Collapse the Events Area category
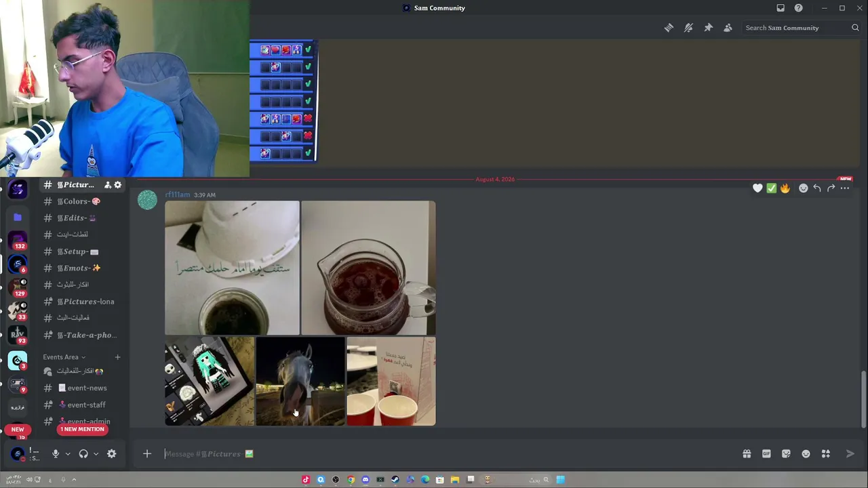The image size is (868, 488). tap(64, 357)
